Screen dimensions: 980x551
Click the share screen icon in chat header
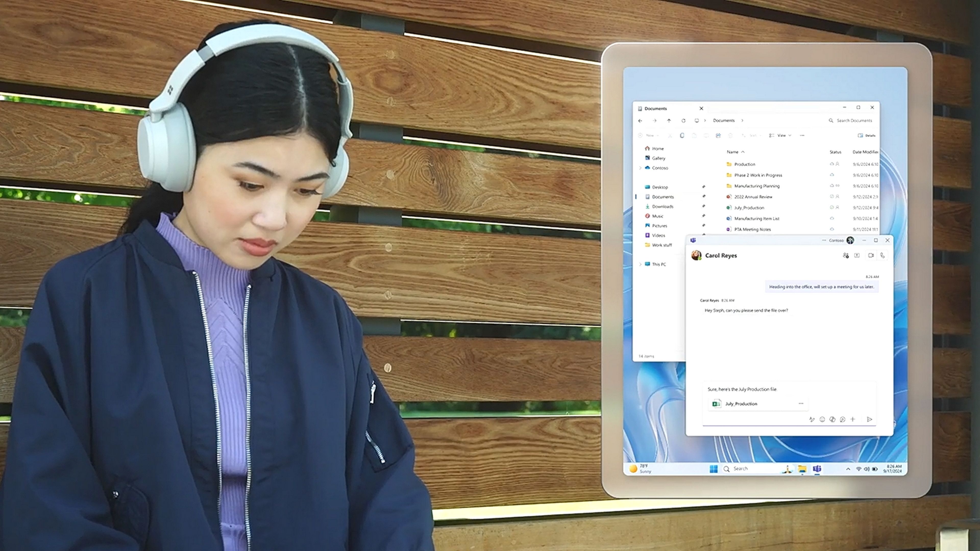point(857,256)
